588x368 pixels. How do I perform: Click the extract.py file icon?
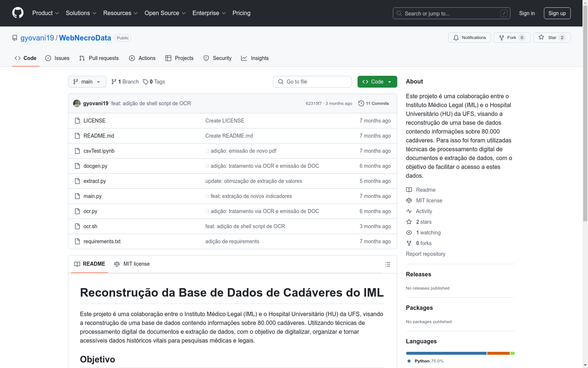click(x=77, y=181)
